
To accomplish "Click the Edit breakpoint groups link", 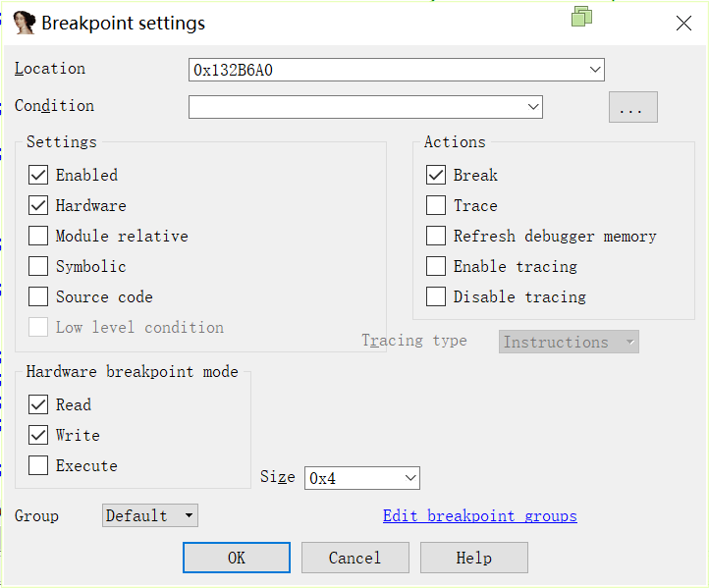I will [x=480, y=515].
